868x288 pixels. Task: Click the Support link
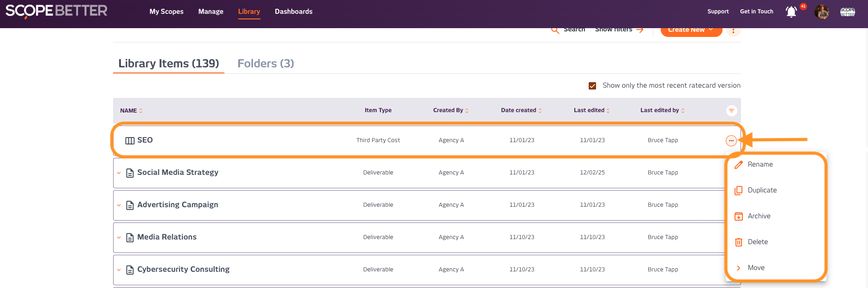pos(718,12)
